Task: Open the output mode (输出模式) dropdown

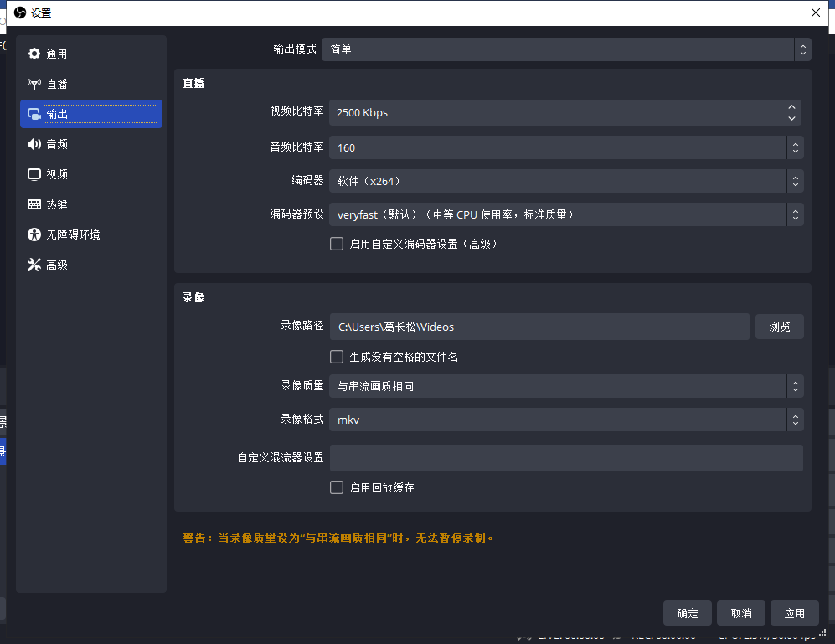Action: click(566, 49)
